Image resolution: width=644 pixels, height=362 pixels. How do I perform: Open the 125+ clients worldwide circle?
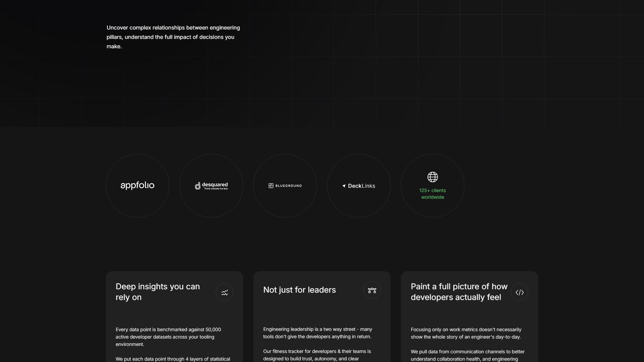point(432,185)
